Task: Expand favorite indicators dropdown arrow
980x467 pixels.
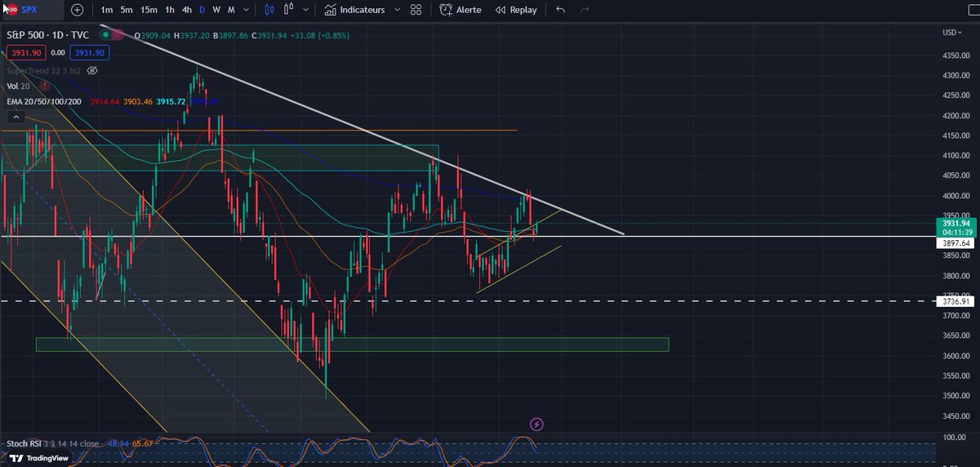Action: click(x=397, y=10)
